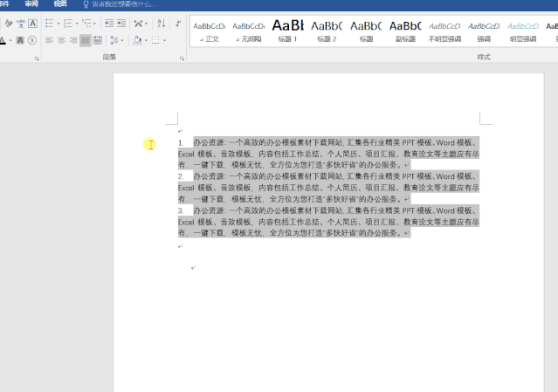Decrease paragraph indent
Image resolution: width=558 pixels, height=392 pixels.
pyautogui.click(x=109, y=24)
